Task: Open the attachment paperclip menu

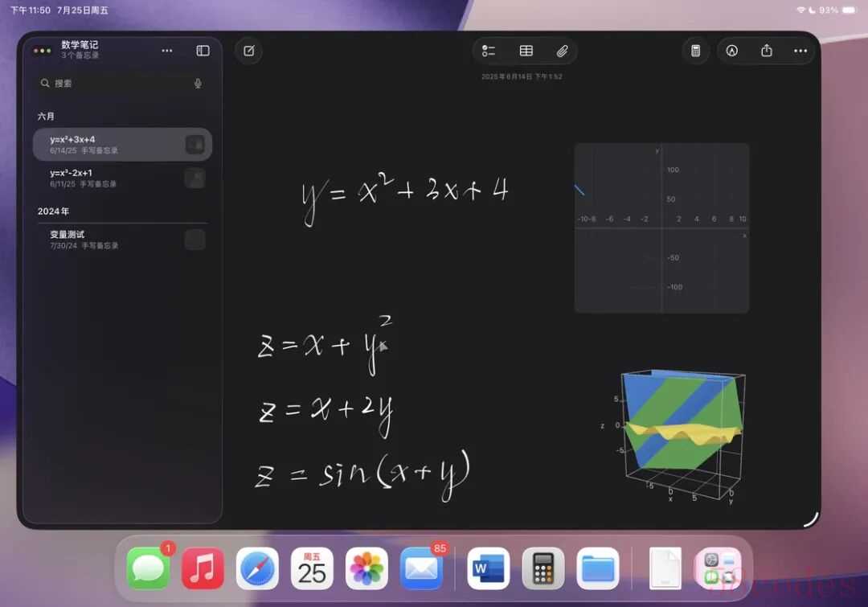Action: [562, 51]
